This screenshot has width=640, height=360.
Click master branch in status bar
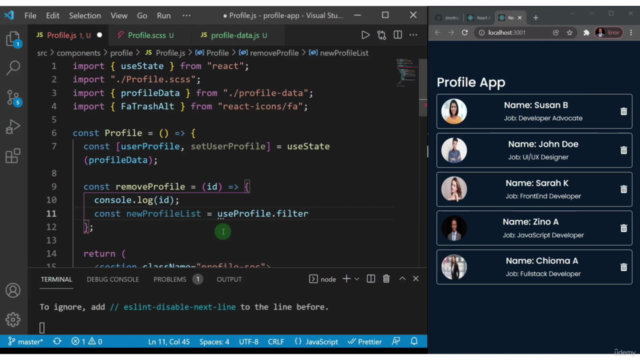pyautogui.click(x=25, y=342)
